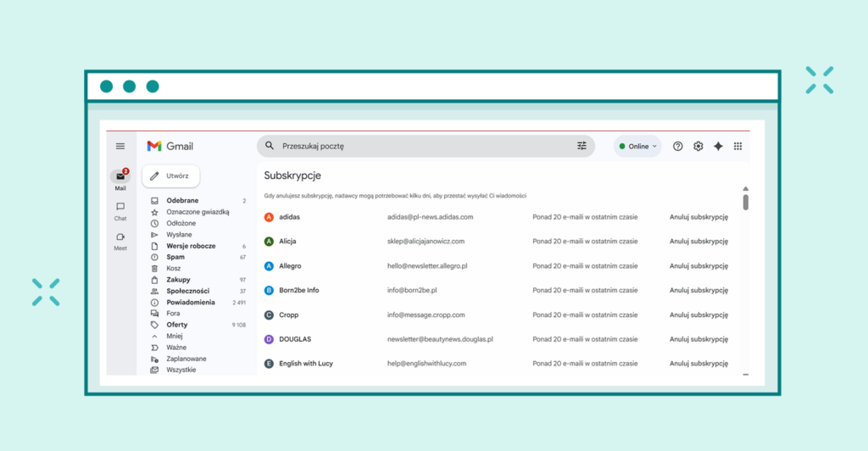Open the Help question mark icon

[678, 147]
